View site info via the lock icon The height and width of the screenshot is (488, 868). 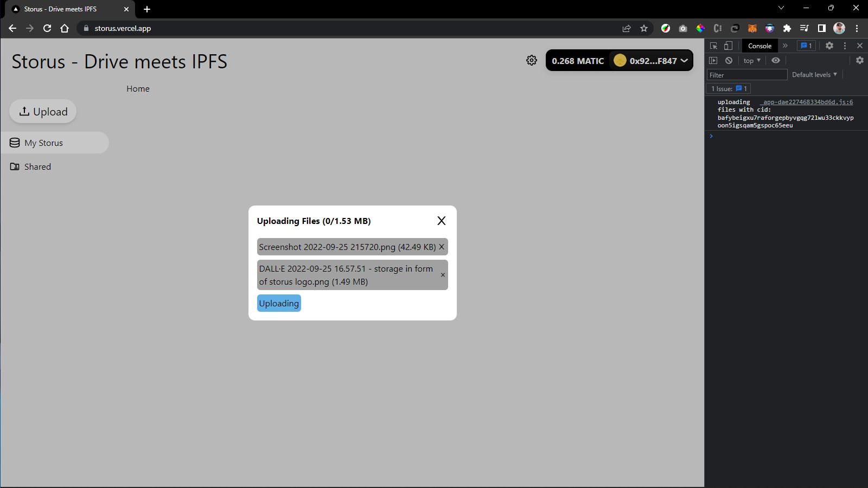click(86, 28)
